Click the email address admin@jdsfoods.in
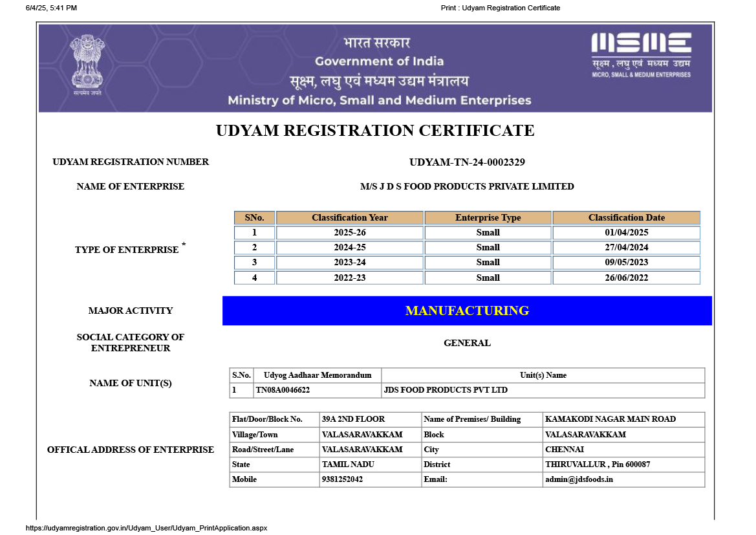Screen dimensions: 756x535 [579, 479]
